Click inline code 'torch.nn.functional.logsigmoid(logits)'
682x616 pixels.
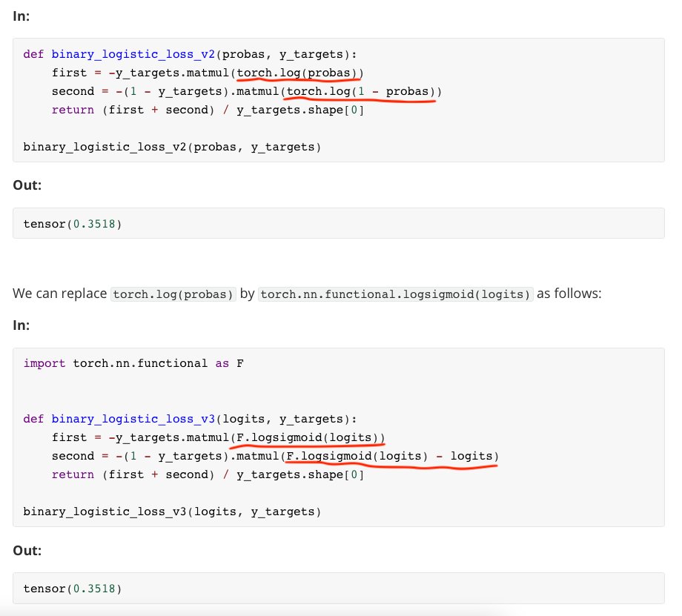(395, 294)
